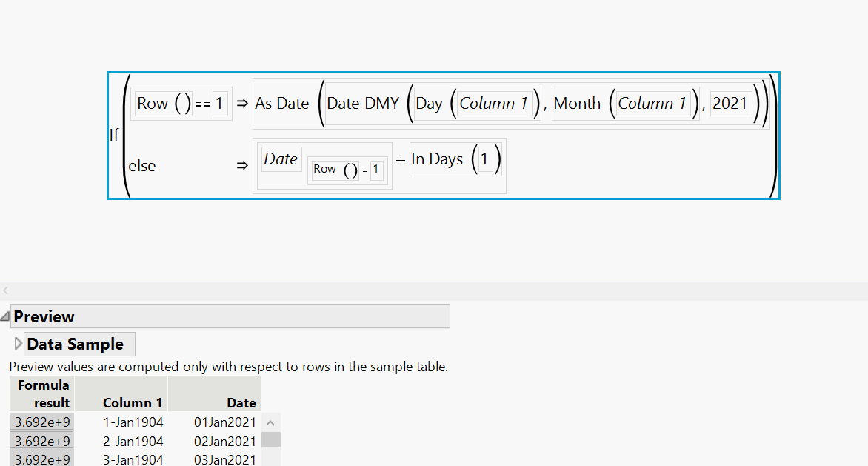Click the Formula result column header
The image size is (868, 466).
point(42,393)
